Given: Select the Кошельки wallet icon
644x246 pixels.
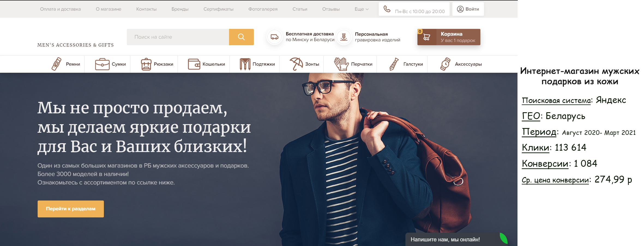Looking at the screenshot, I should click(194, 64).
